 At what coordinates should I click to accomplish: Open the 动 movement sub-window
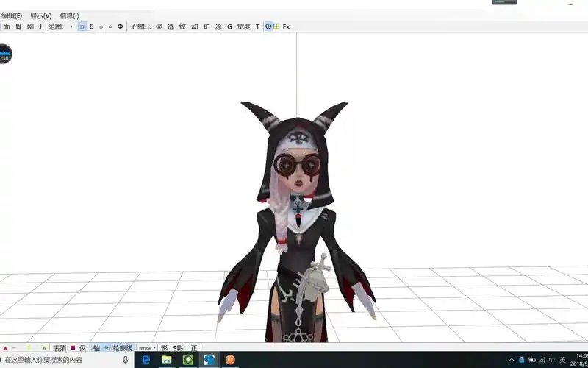(195, 26)
